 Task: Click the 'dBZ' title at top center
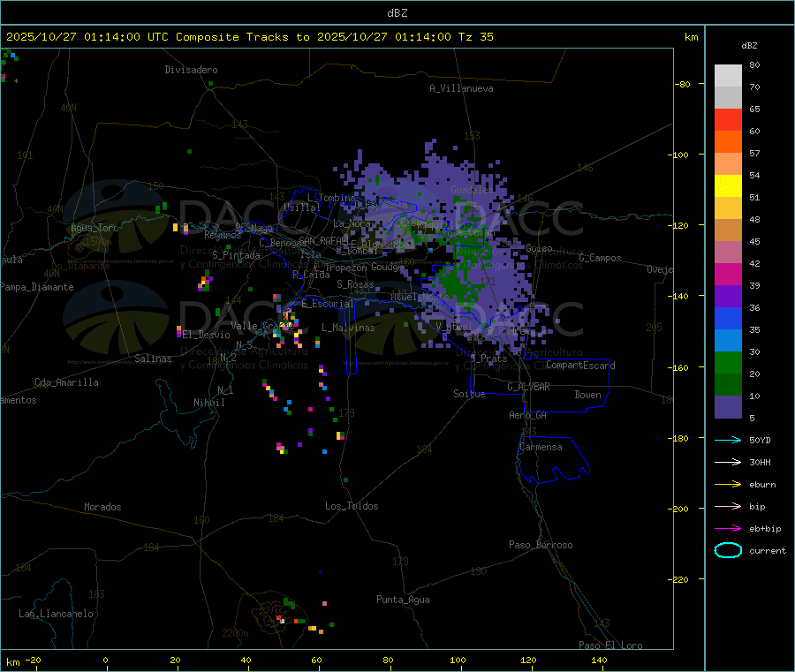tap(397, 13)
